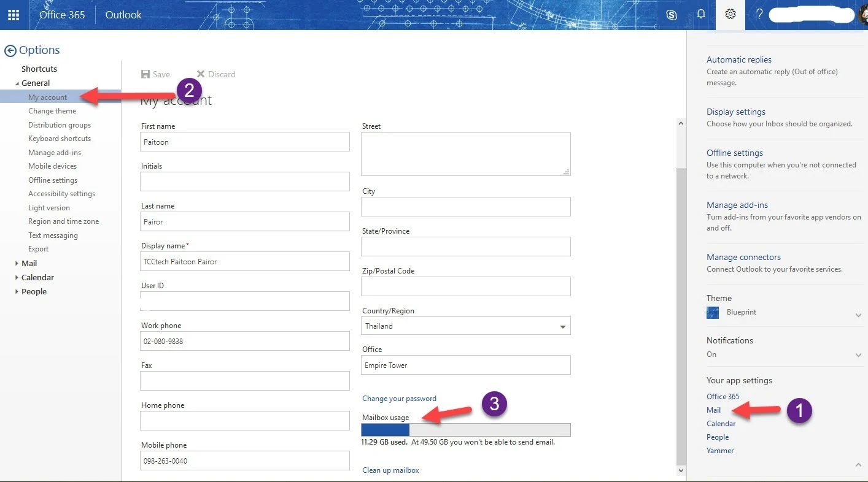The height and width of the screenshot is (482, 868).
Task: Open the app launcher grid
Action: click(13, 14)
